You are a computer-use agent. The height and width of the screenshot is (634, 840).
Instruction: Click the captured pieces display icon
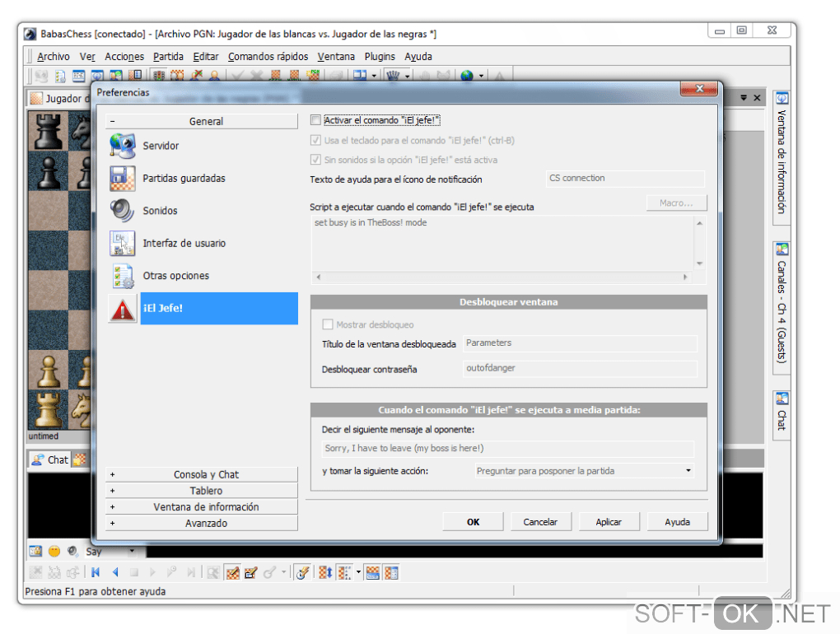coord(345,572)
